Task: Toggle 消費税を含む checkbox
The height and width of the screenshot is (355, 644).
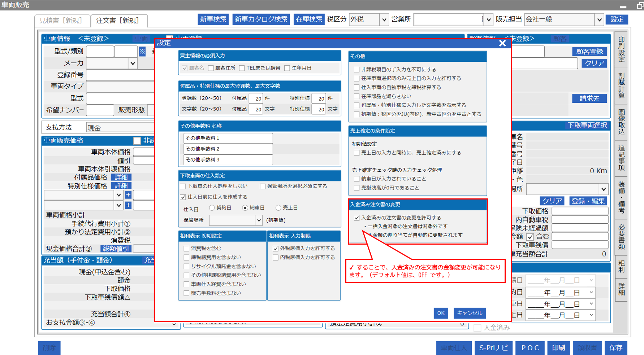Action: [187, 249]
